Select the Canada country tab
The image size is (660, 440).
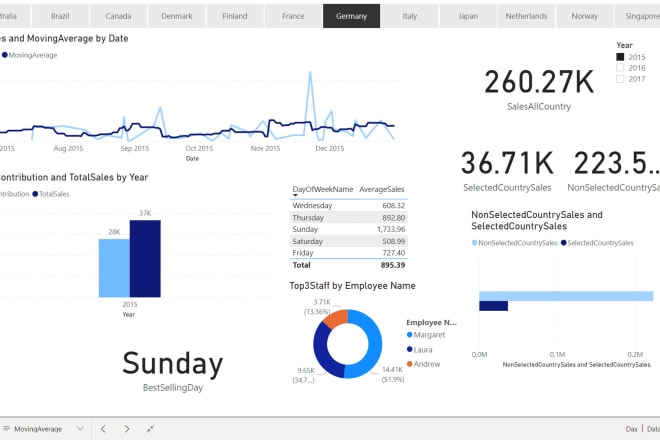[118, 16]
